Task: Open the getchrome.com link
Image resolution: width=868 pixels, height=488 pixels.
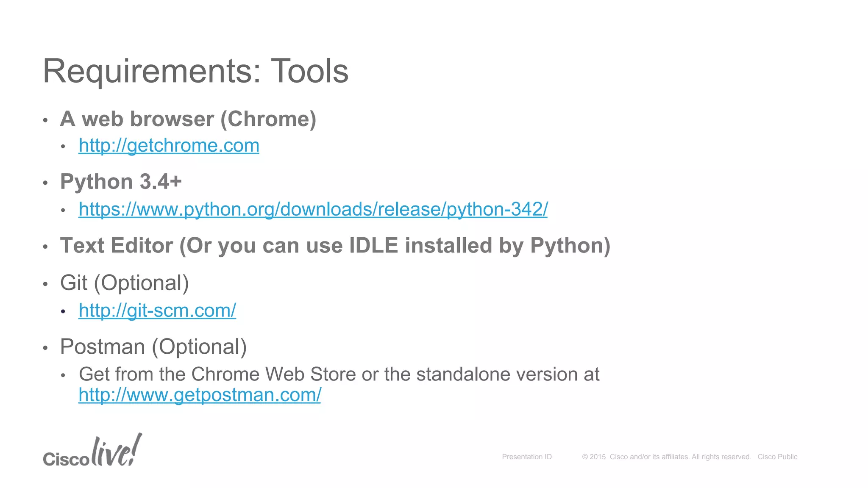Action: point(169,146)
